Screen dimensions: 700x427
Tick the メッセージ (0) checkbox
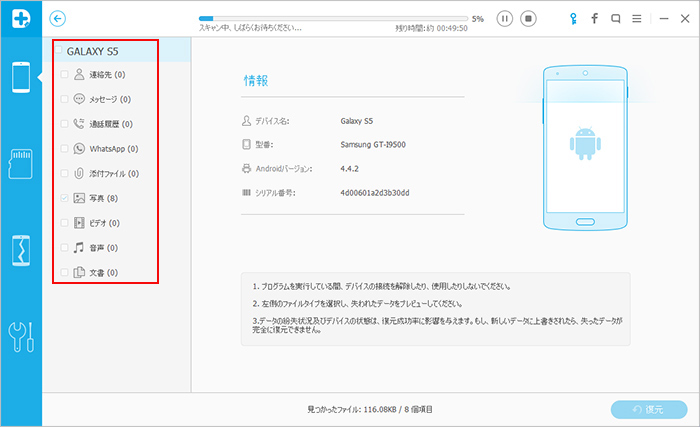64,99
